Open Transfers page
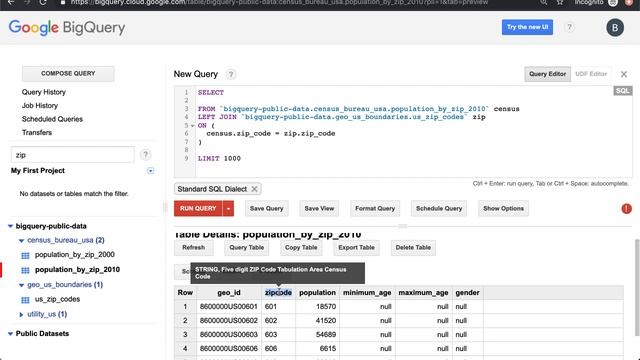The height and width of the screenshot is (360, 640). click(37, 133)
